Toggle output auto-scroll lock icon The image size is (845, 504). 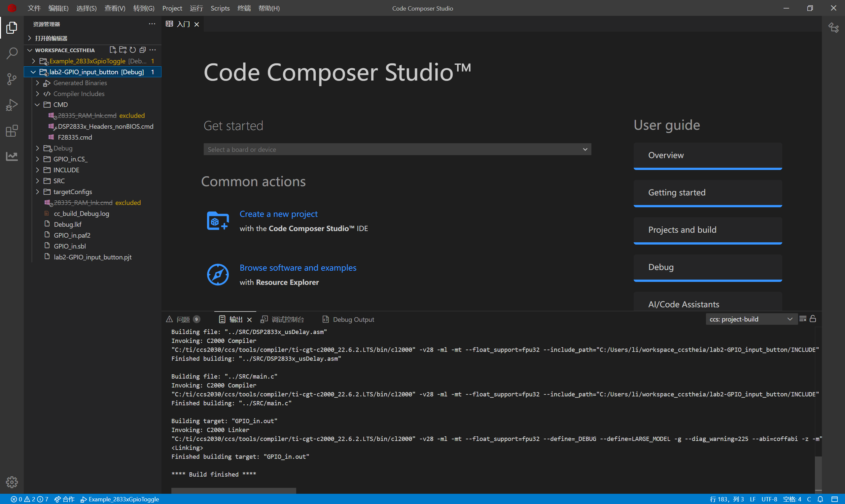[813, 319]
